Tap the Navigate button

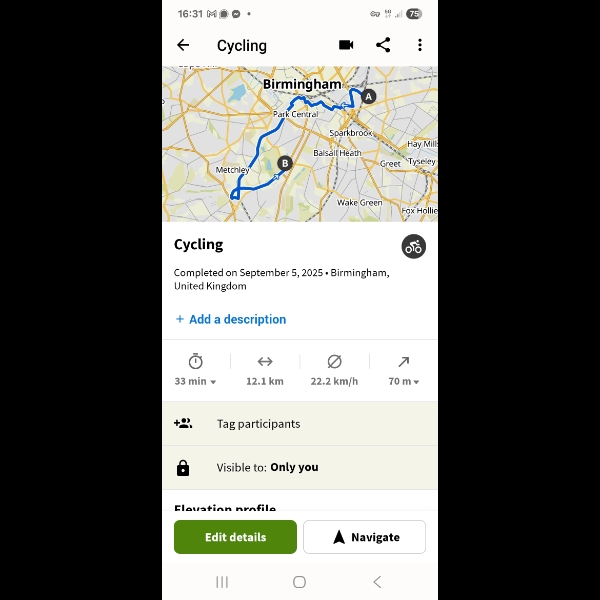point(364,537)
